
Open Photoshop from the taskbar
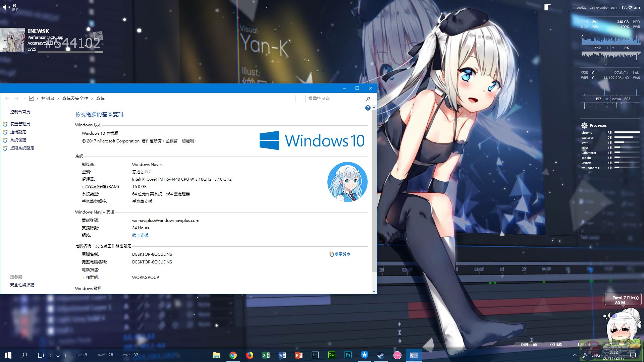pyautogui.click(x=348, y=355)
